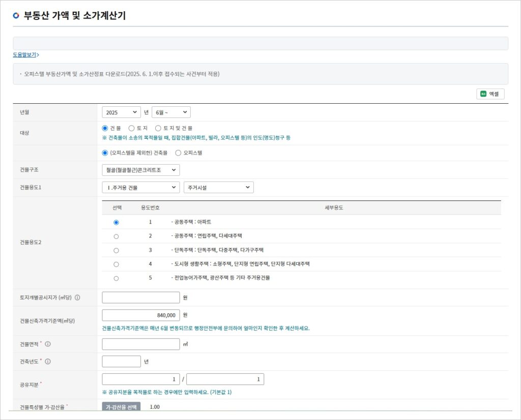Select the 토지 target radio button
This screenshot has width=521, height=420.
131,129
